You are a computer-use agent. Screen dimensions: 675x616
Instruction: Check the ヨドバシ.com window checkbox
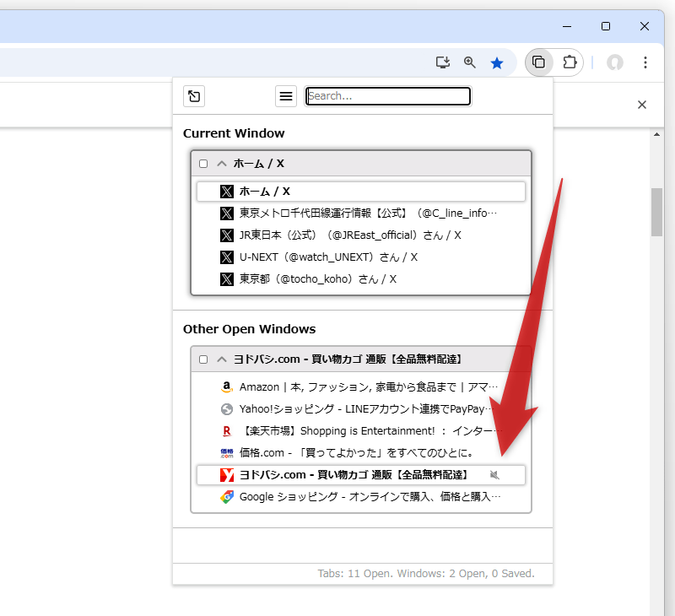pyautogui.click(x=203, y=359)
